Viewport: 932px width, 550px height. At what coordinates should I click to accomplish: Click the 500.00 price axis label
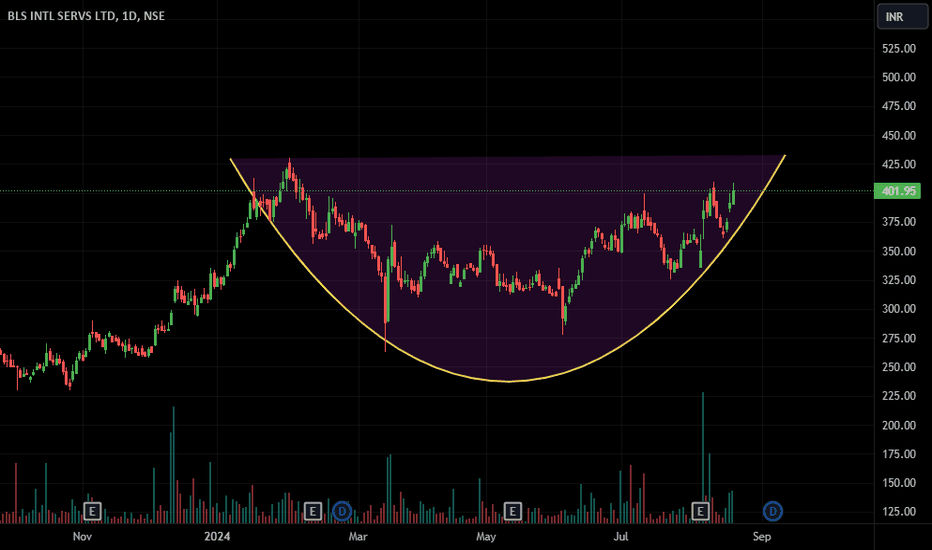(899, 77)
